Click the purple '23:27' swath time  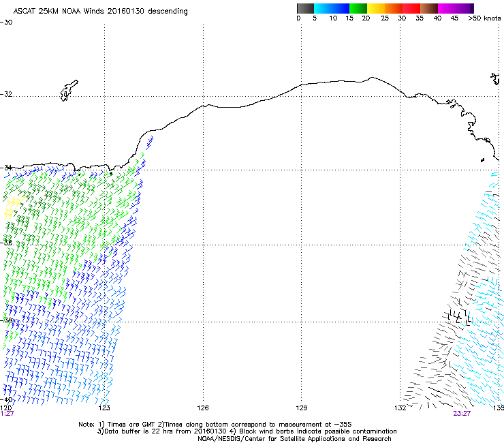[x=462, y=414]
